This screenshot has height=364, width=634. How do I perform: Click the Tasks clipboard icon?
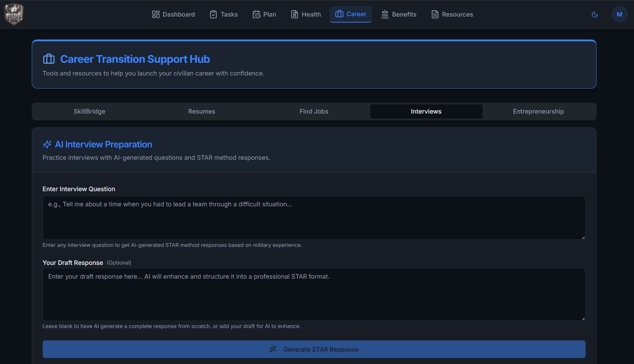point(213,14)
